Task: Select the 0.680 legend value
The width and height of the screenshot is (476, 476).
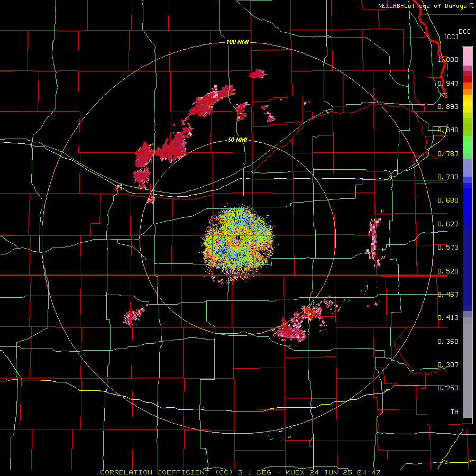Action: pos(448,200)
